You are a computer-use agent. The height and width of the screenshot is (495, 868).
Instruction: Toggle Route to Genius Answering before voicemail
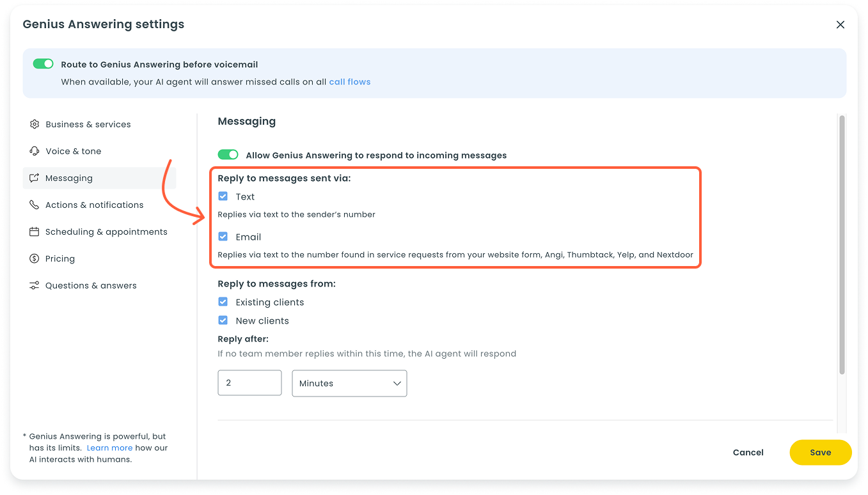(x=43, y=64)
